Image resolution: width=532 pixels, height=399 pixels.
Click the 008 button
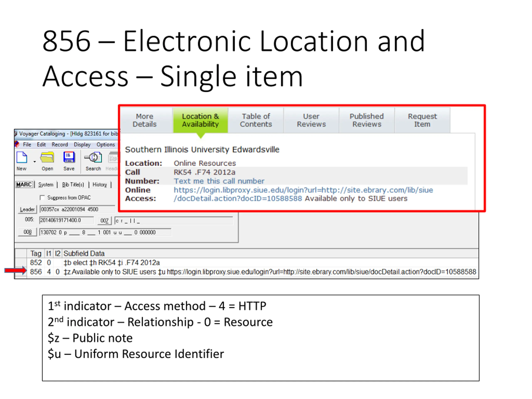pyautogui.click(x=27, y=232)
